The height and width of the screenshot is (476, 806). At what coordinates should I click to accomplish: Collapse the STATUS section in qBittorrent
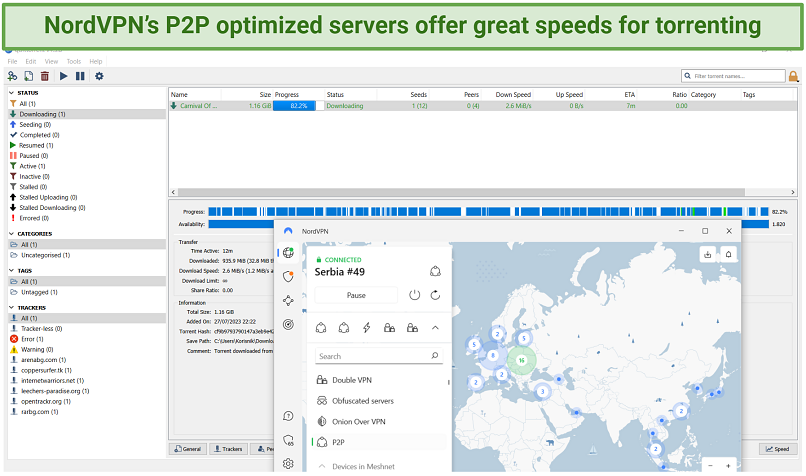(11, 93)
